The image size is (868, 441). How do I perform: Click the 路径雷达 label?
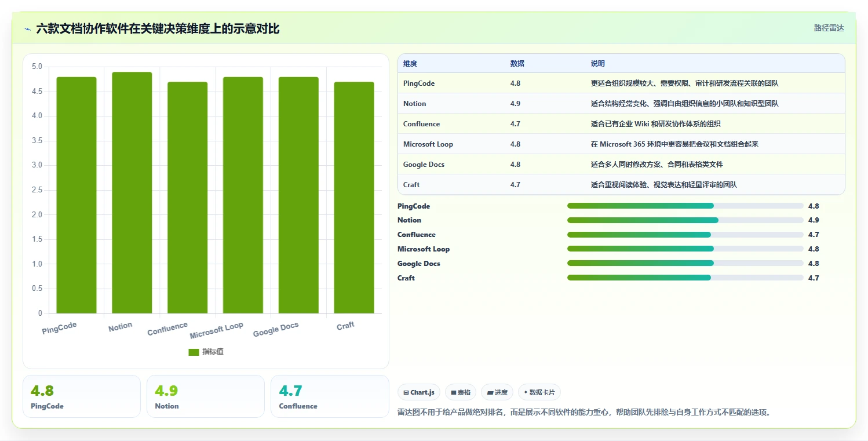click(x=829, y=28)
